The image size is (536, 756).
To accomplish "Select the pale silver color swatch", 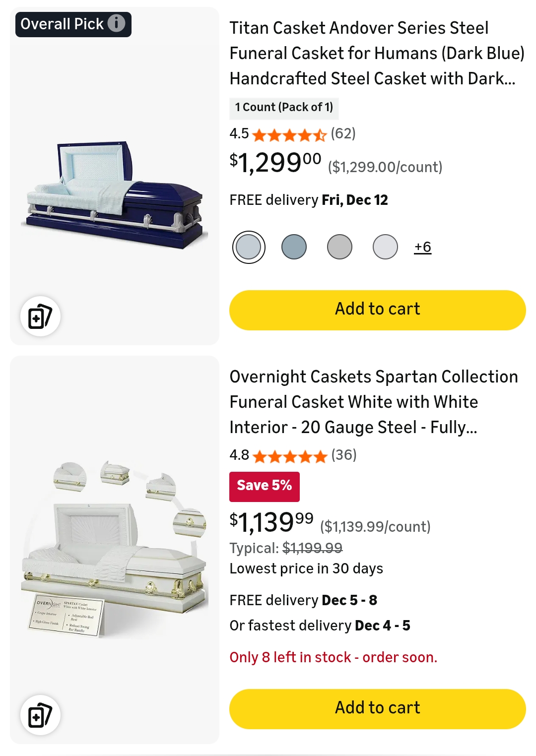I will [386, 247].
